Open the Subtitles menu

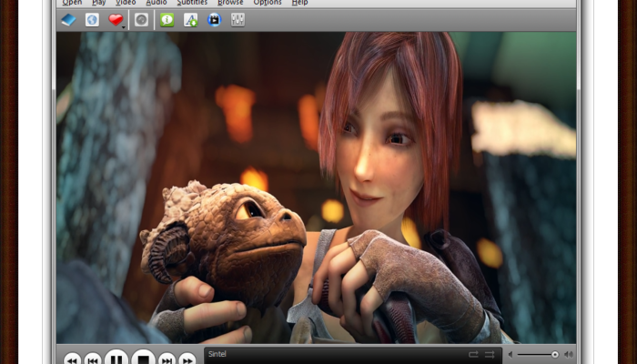click(x=192, y=3)
